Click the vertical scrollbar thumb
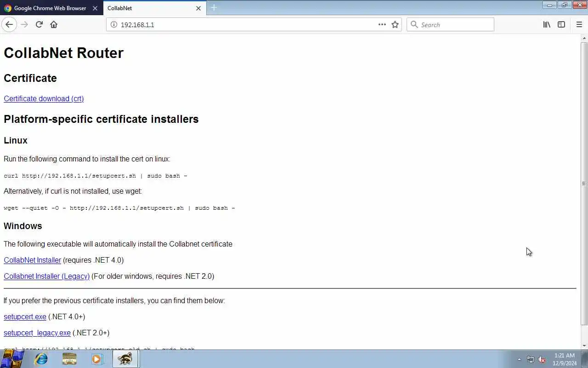 coord(584,183)
